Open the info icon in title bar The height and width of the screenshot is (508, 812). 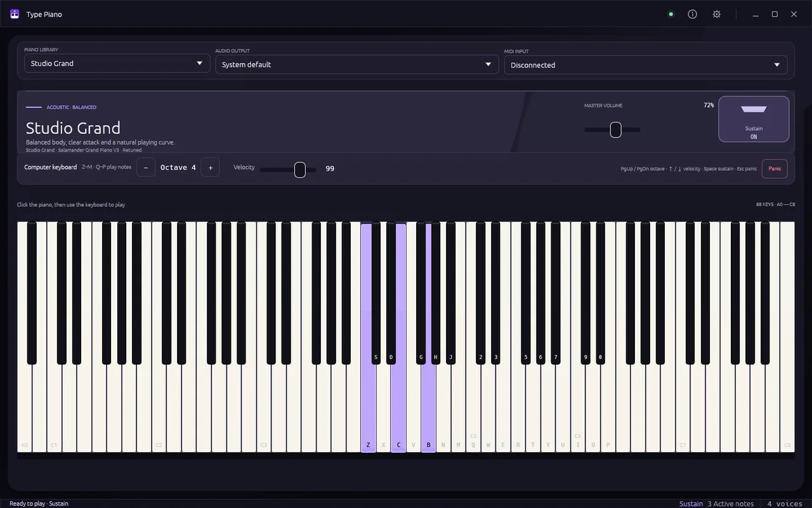(693, 14)
